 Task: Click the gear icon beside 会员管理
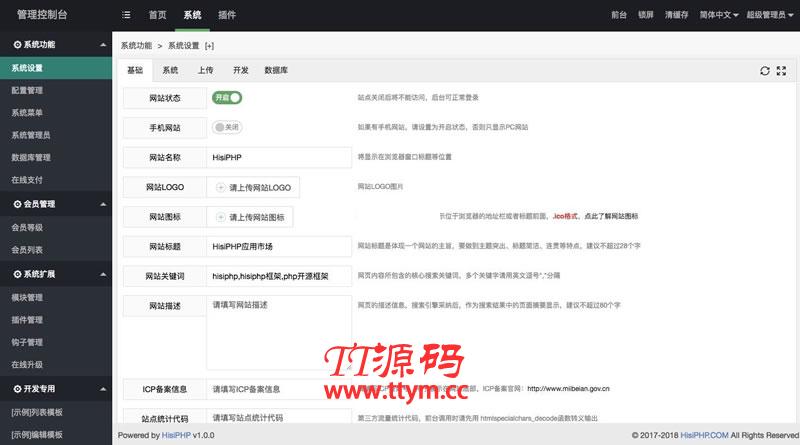click(17, 204)
